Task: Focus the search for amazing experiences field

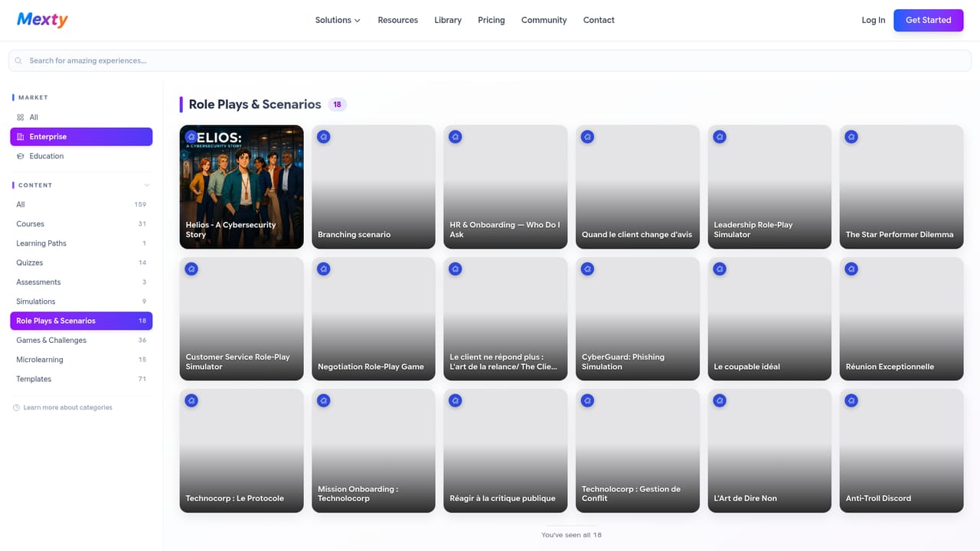Action: coord(490,60)
